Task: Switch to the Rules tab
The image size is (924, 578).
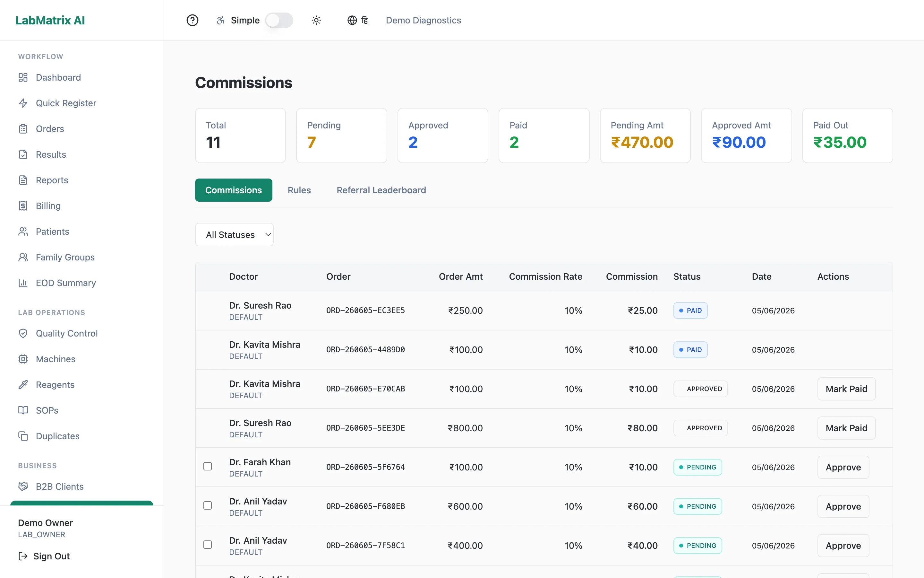Action: point(299,190)
